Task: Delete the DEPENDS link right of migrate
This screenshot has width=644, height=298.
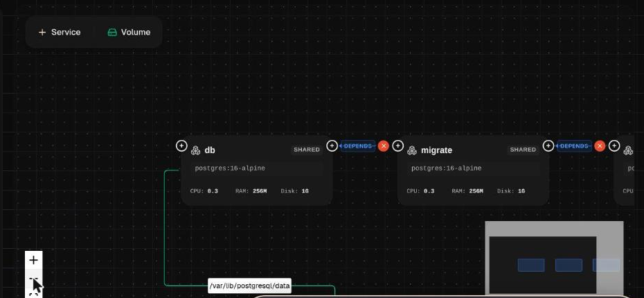Action: click(x=600, y=146)
